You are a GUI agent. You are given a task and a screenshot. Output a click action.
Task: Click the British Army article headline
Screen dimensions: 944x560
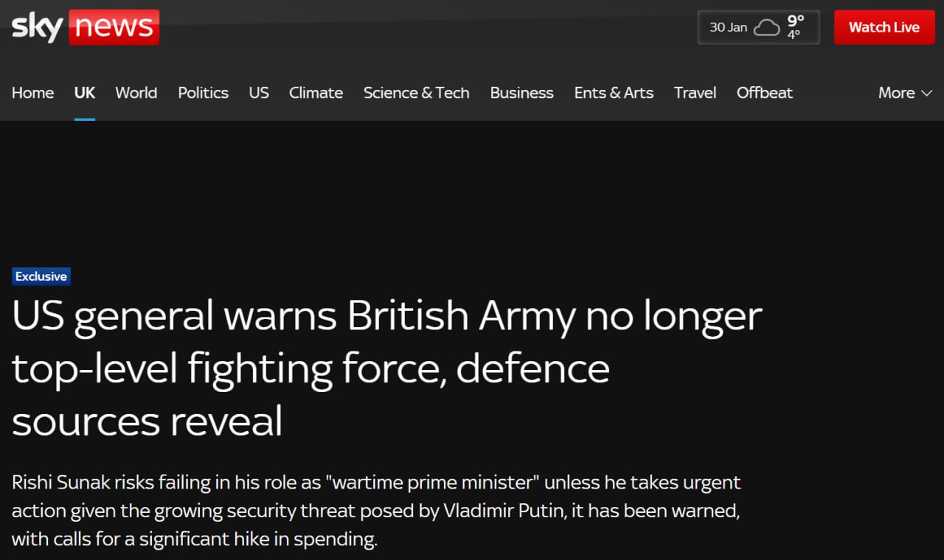coord(386,368)
